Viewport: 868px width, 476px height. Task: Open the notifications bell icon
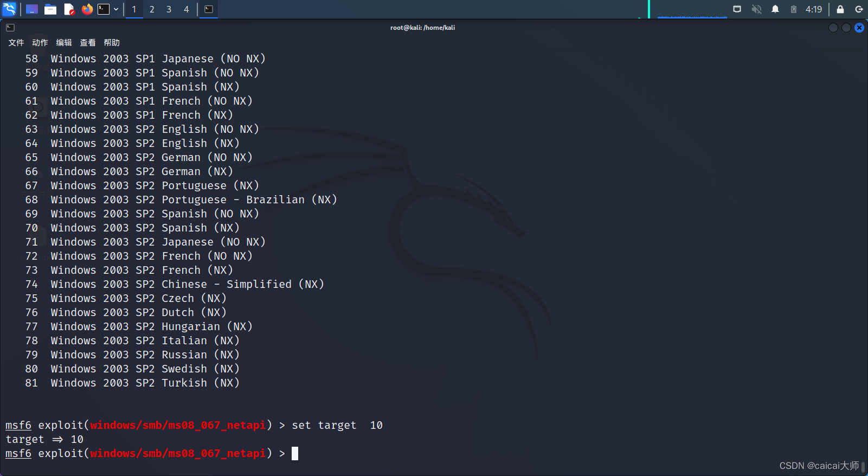775,9
